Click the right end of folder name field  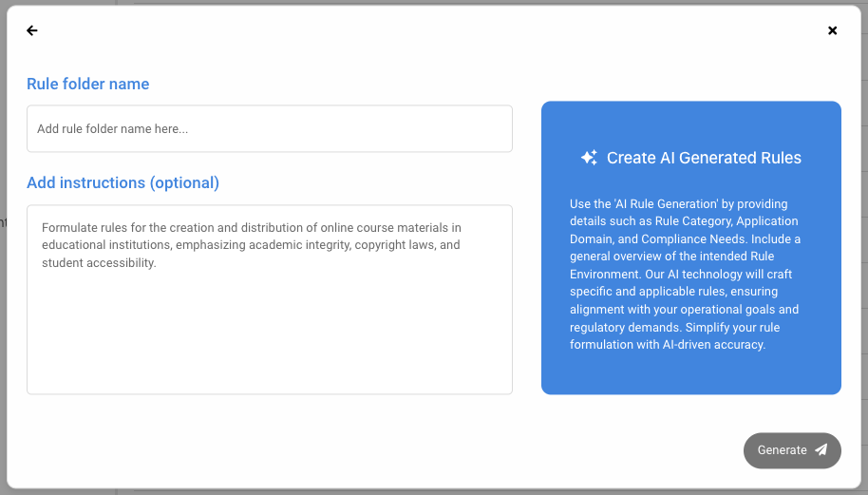(x=494, y=129)
